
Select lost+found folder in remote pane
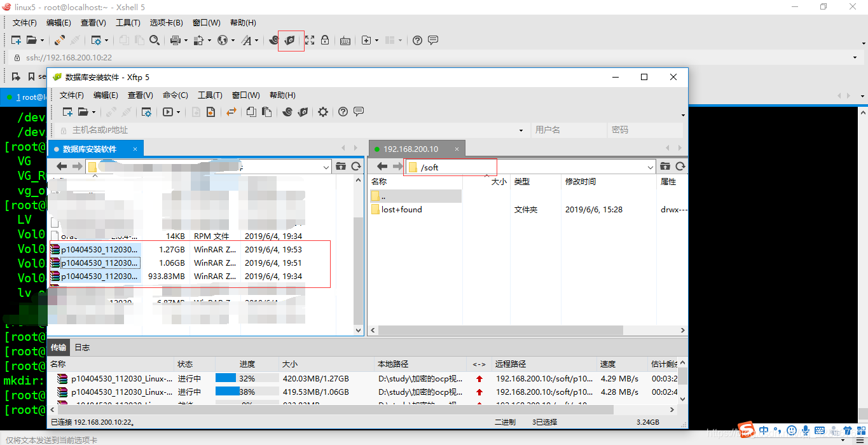[401, 210]
